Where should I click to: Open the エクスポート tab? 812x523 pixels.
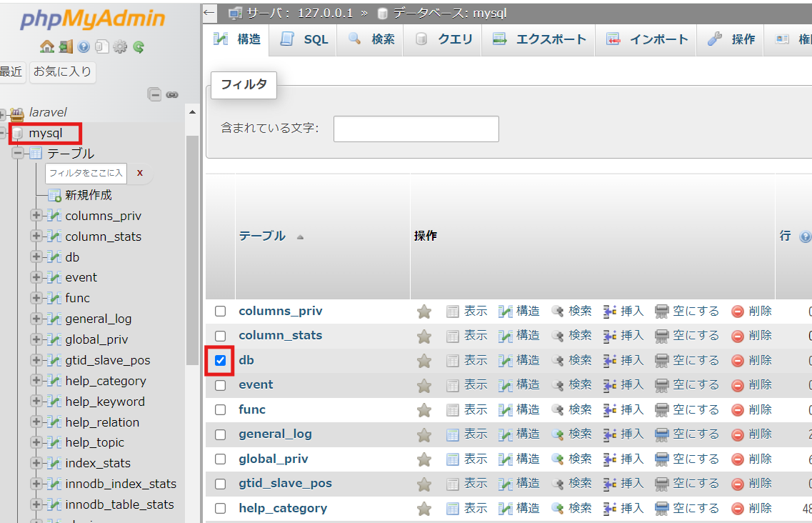[538, 39]
